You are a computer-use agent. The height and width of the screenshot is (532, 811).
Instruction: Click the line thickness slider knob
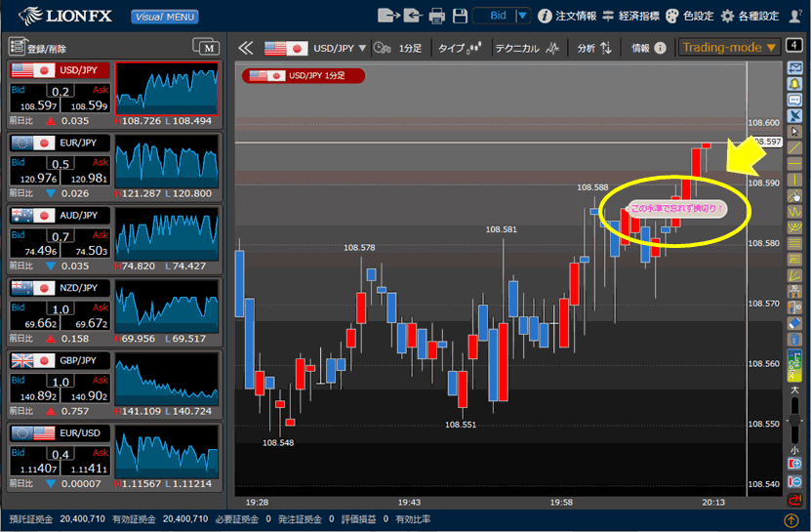click(x=794, y=420)
